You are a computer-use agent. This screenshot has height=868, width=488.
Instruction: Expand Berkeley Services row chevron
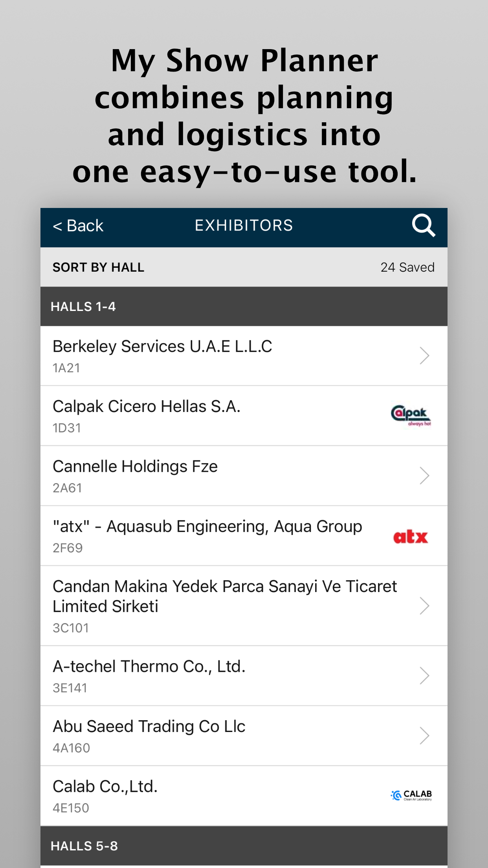pos(424,356)
